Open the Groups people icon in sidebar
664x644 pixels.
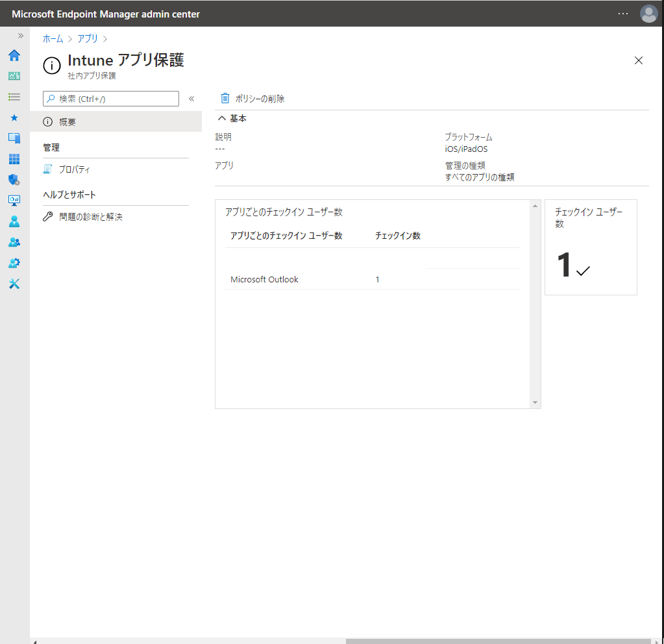[x=14, y=242]
